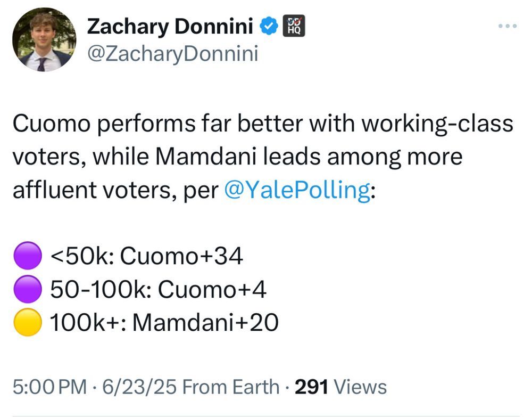The image size is (532, 417).
Task: Click the purple circle beside <50k
Action: 28,256
